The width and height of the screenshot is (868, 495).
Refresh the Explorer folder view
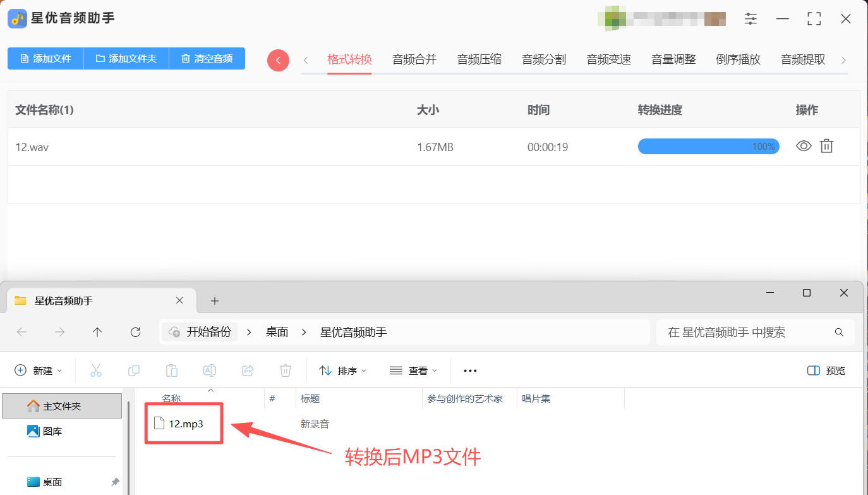tap(135, 332)
